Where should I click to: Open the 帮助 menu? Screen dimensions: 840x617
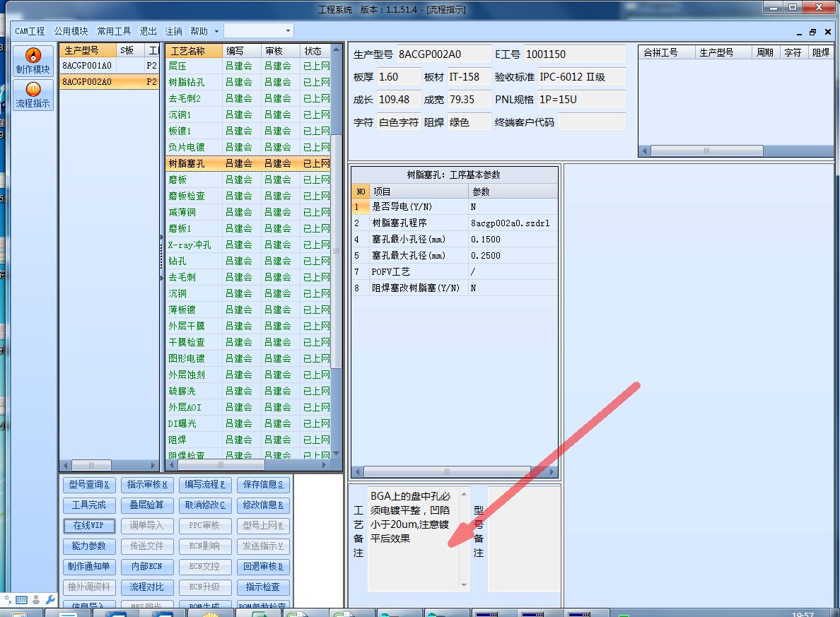[x=199, y=31]
